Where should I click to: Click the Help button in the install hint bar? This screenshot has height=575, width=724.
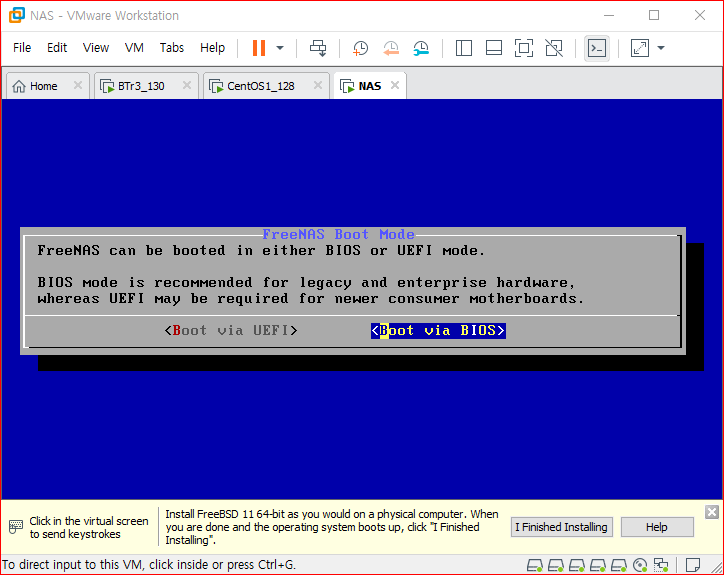point(657,527)
